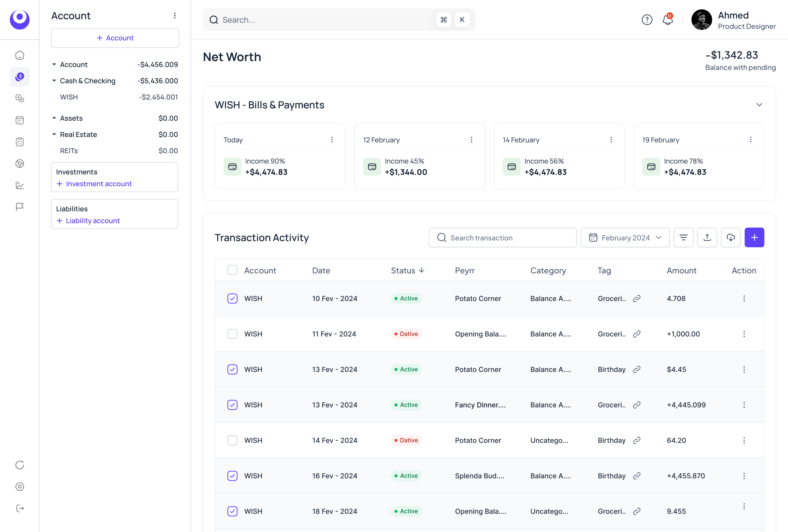
Task: Collapse the Assets tree group
Action: tap(54, 118)
